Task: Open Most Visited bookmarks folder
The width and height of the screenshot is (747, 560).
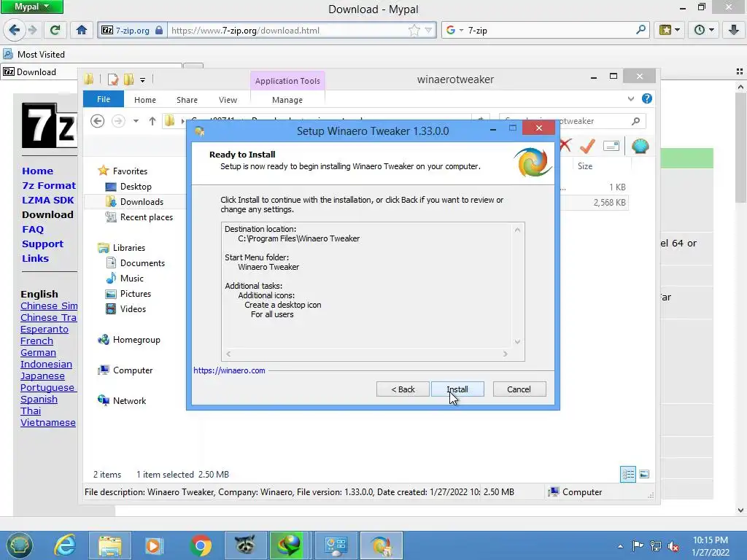Action: click(x=34, y=54)
